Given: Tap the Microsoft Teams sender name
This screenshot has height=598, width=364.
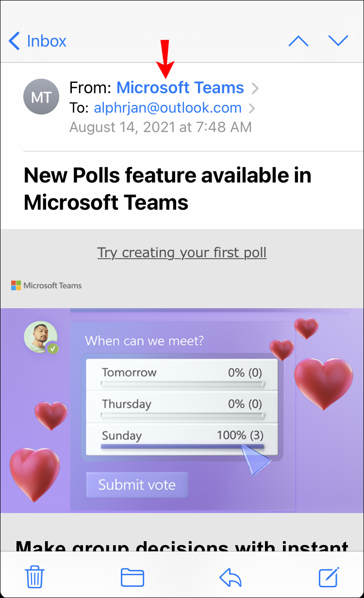Looking at the screenshot, I should [x=180, y=88].
